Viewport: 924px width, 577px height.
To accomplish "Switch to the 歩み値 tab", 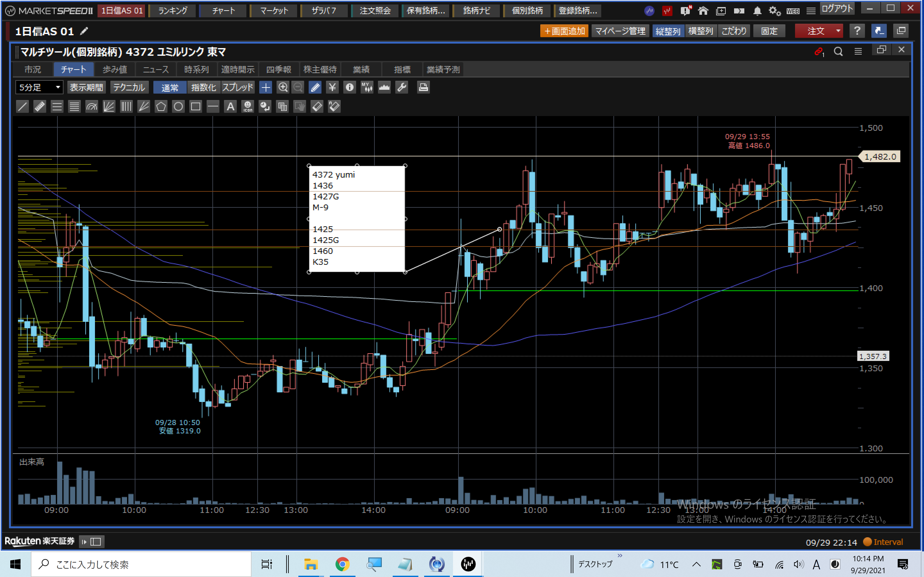I will point(115,70).
